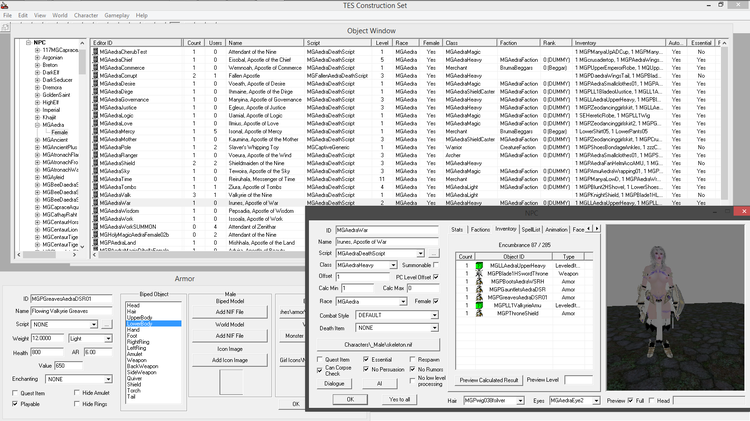
Task: Click the MGPThroneShield armor icon
Action: tap(479, 313)
